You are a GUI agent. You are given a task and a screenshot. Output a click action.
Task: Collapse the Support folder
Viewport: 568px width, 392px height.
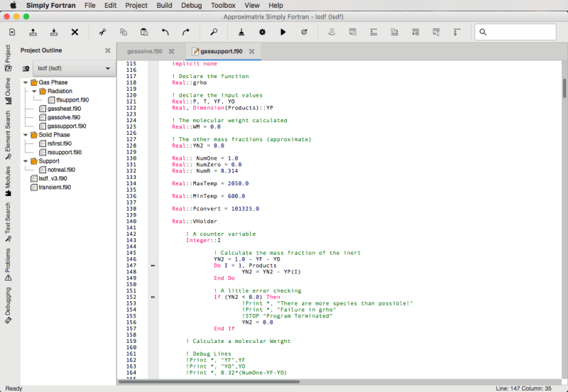click(x=26, y=161)
